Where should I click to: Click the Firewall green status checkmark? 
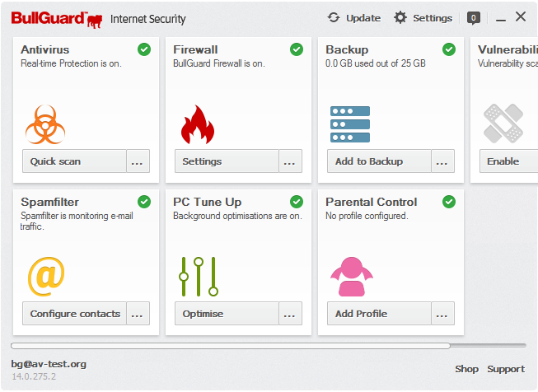297,49
